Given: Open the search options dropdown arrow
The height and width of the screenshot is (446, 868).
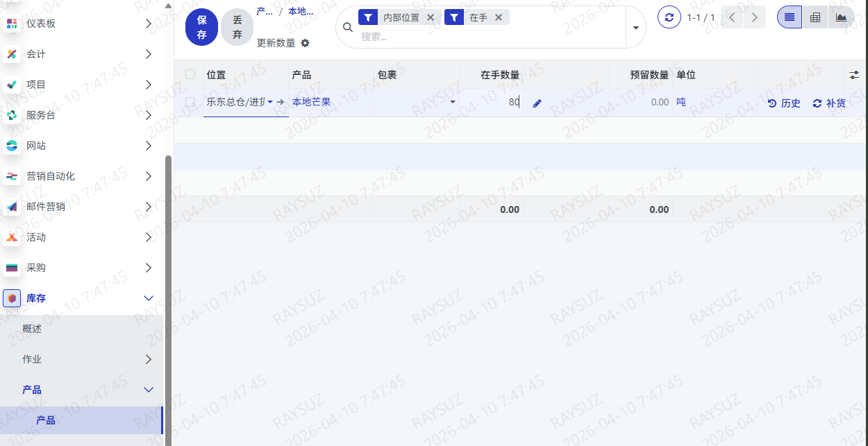Looking at the screenshot, I should click(635, 27).
